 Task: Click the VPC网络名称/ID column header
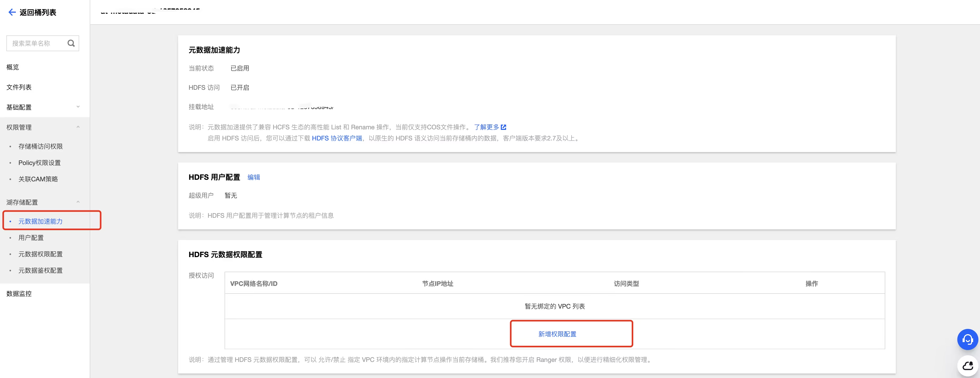coord(254,283)
